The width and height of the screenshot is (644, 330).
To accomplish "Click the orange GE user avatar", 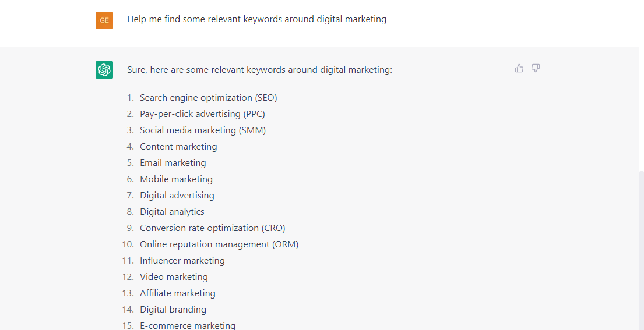I will pos(104,20).
